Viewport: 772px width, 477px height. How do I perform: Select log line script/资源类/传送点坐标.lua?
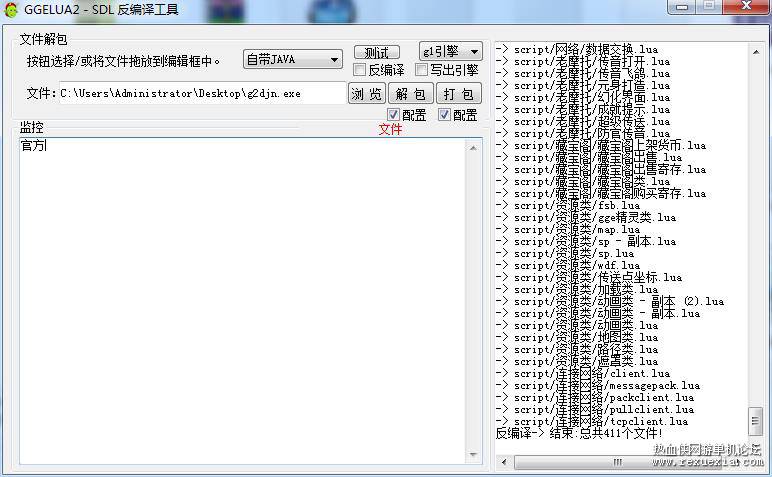[x=589, y=278]
